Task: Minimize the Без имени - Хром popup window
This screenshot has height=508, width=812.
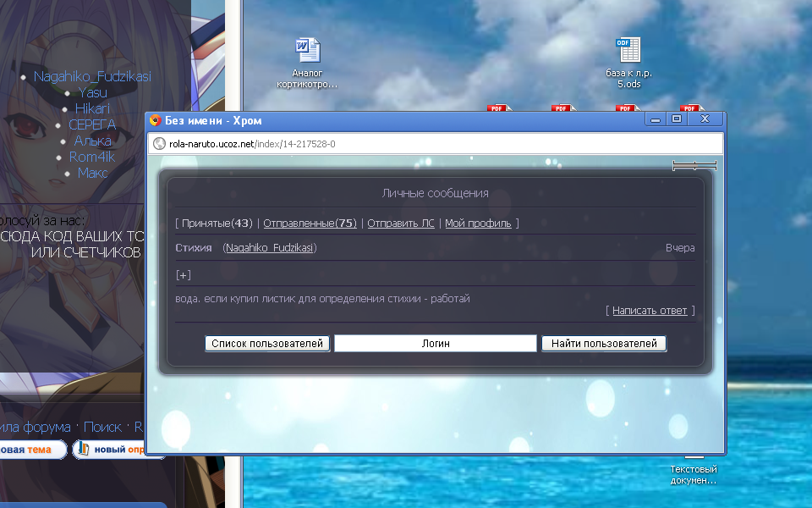Action: tap(656, 119)
